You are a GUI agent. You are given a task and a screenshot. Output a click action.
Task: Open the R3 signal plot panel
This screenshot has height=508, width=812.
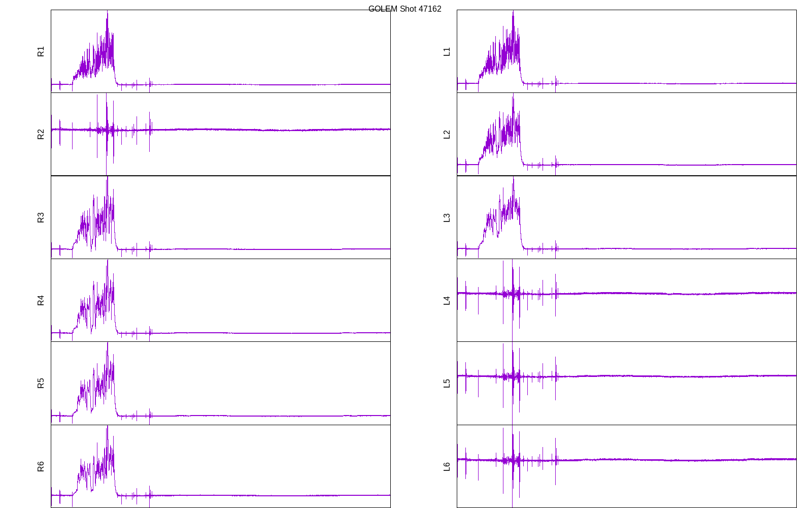tap(221, 217)
